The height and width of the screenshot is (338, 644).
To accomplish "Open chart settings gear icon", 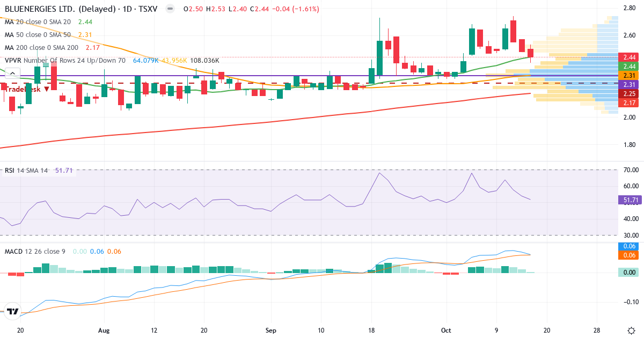I will (x=631, y=330).
